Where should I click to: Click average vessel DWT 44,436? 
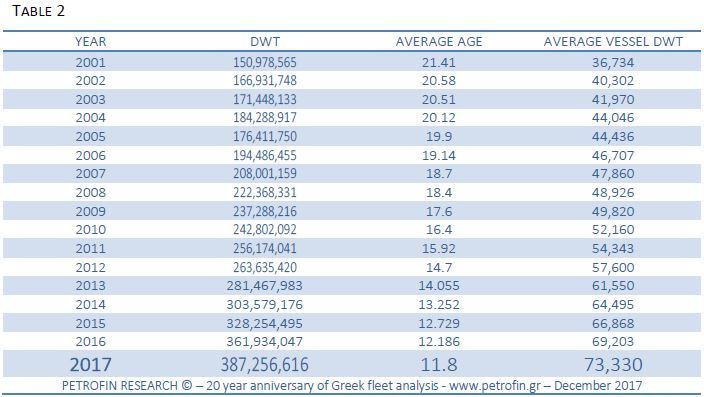(613, 137)
